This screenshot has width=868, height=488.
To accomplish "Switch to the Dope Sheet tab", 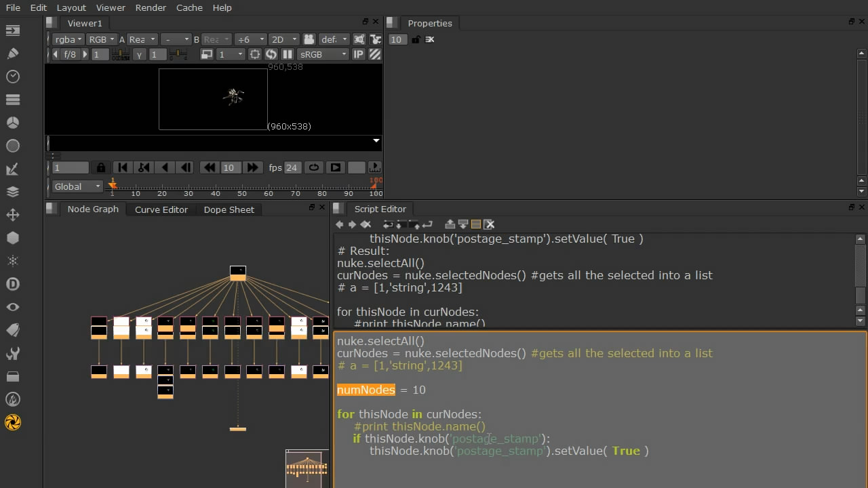I will (229, 209).
